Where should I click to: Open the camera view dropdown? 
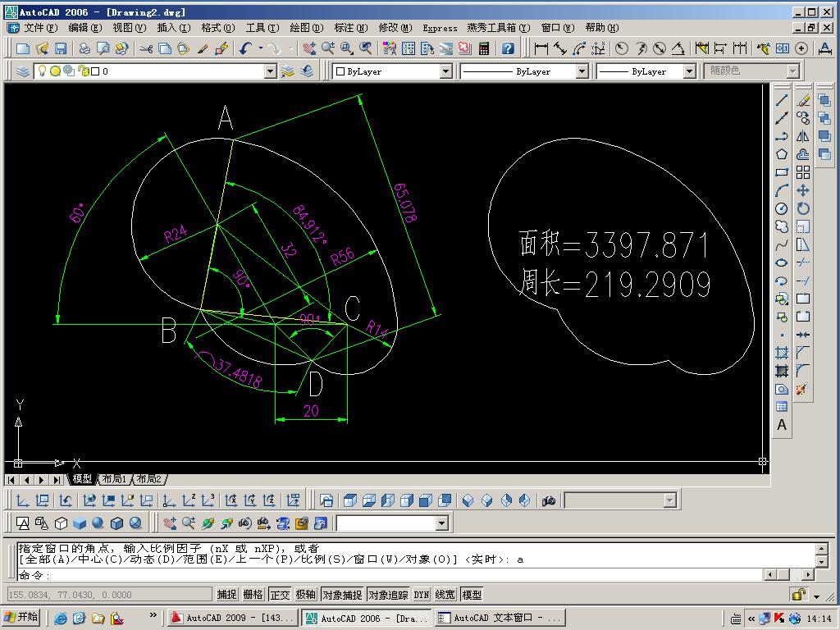click(x=669, y=500)
